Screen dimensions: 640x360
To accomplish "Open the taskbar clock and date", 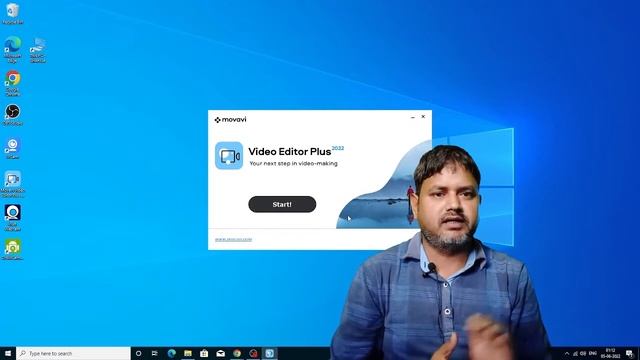I will click(610, 353).
